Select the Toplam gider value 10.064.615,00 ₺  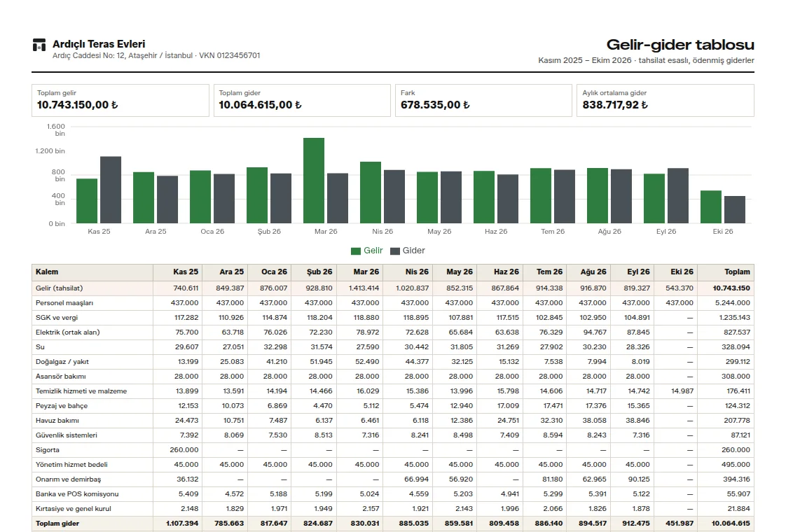coord(260,105)
